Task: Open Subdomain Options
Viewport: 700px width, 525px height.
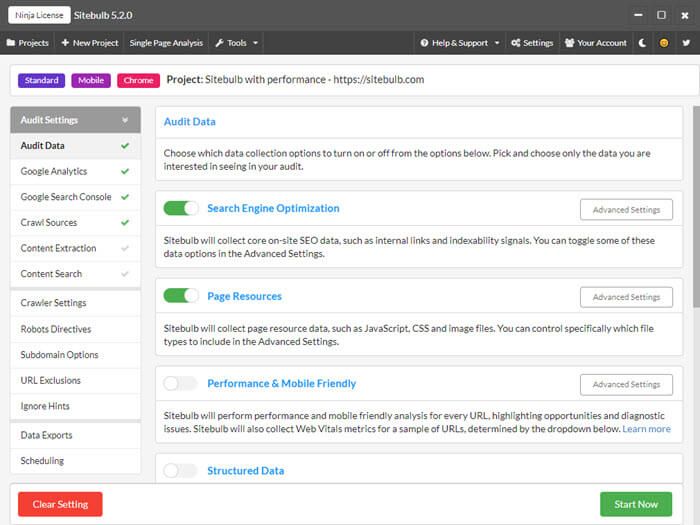Action: (75, 355)
